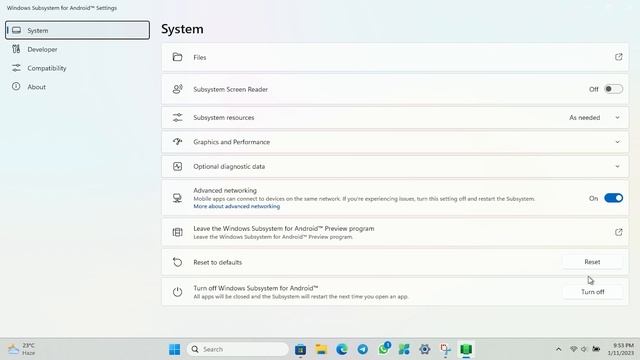Expand the Optional diagnostic data section
This screenshot has width=640, height=360.
(x=617, y=167)
